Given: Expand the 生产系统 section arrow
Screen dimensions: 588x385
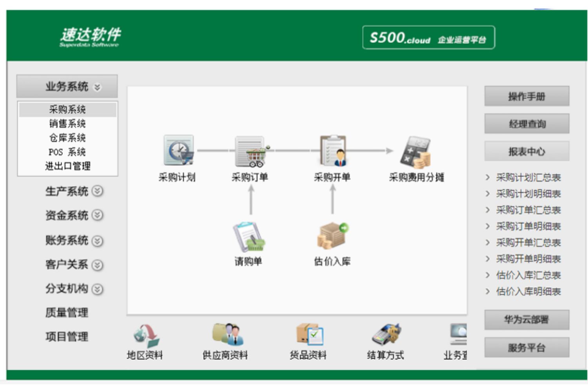Looking at the screenshot, I should [x=97, y=191].
